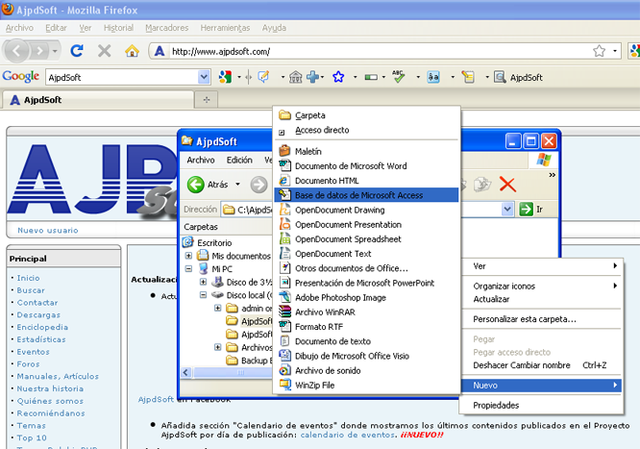Click the Nuevo usuario link
The image size is (640, 449).
pyautogui.click(x=48, y=230)
